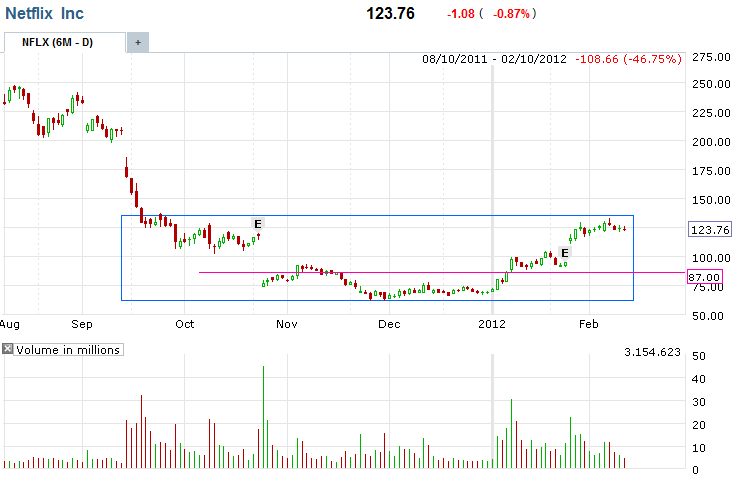
Task: Add a new chart tab with plus button
Action: [138, 43]
